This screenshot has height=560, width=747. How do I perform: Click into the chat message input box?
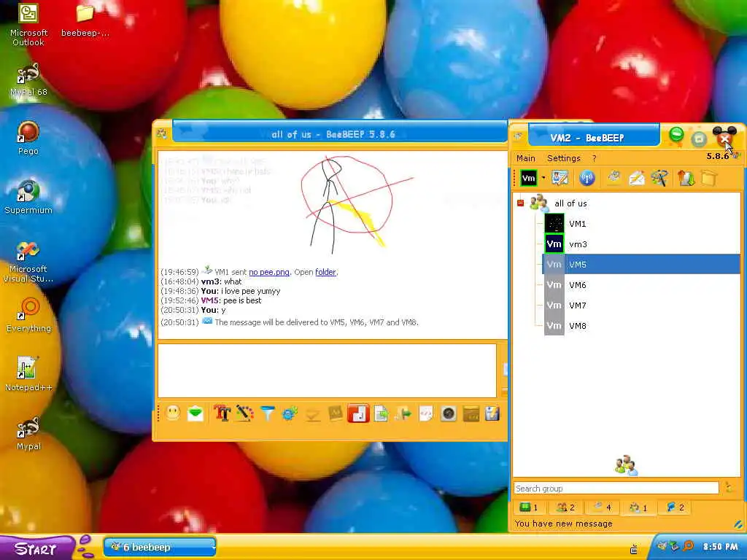point(327,370)
